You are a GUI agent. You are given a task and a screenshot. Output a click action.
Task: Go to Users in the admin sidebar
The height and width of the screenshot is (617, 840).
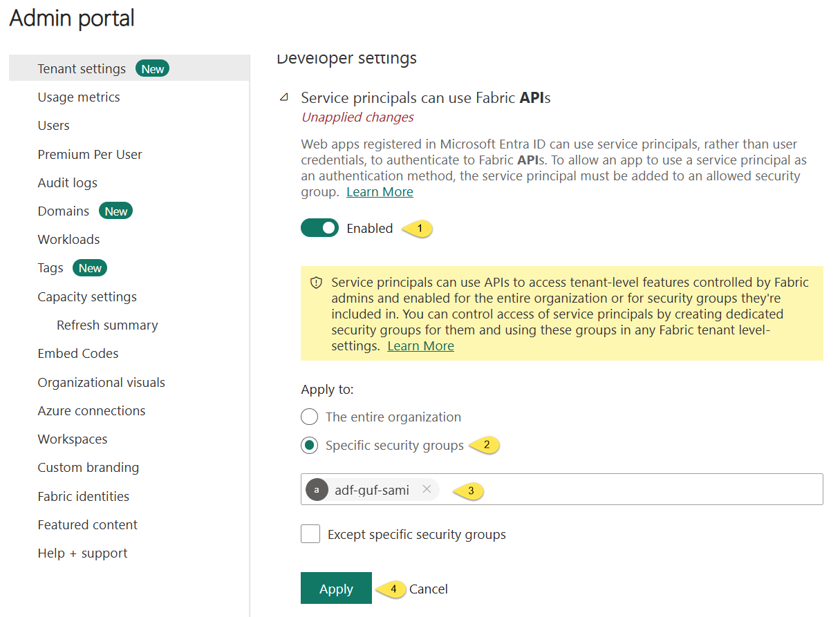click(53, 125)
